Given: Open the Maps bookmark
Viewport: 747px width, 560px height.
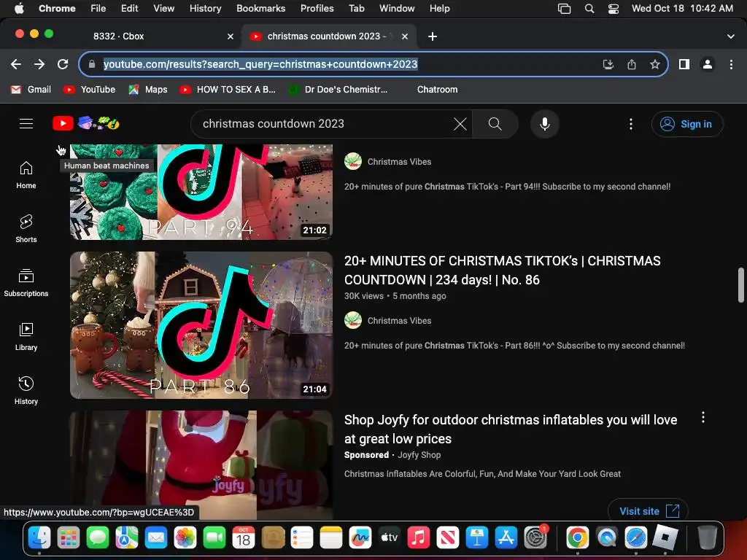Looking at the screenshot, I should [148, 90].
